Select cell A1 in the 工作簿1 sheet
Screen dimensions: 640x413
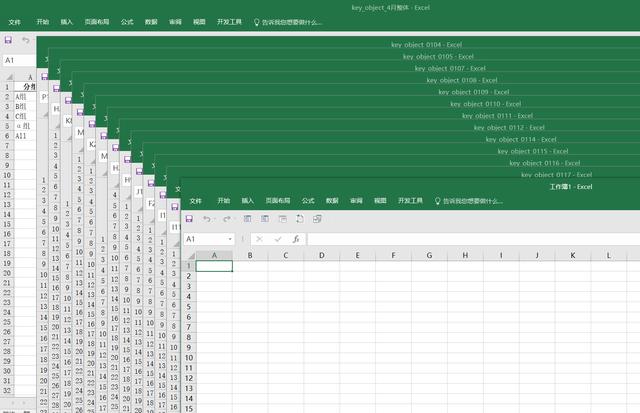(x=214, y=266)
